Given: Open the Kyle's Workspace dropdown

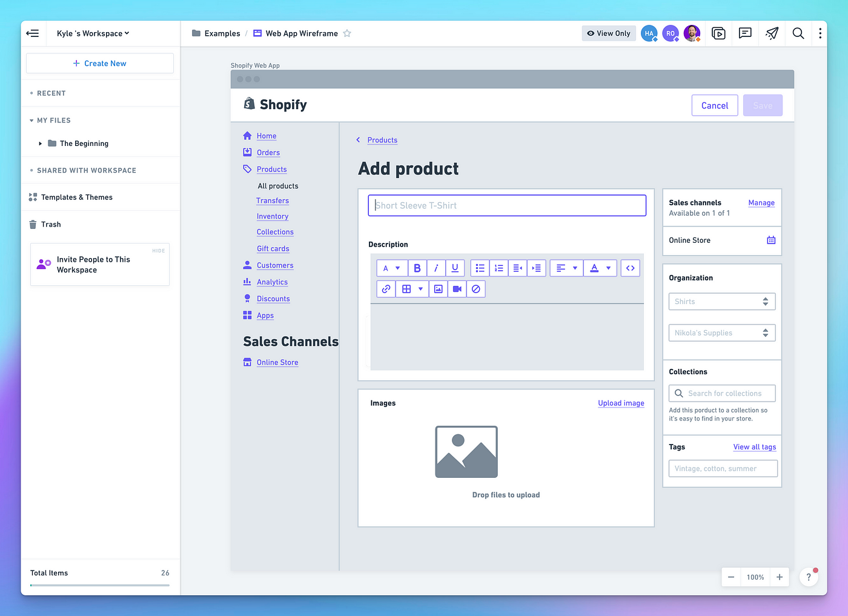Looking at the screenshot, I should pos(93,33).
